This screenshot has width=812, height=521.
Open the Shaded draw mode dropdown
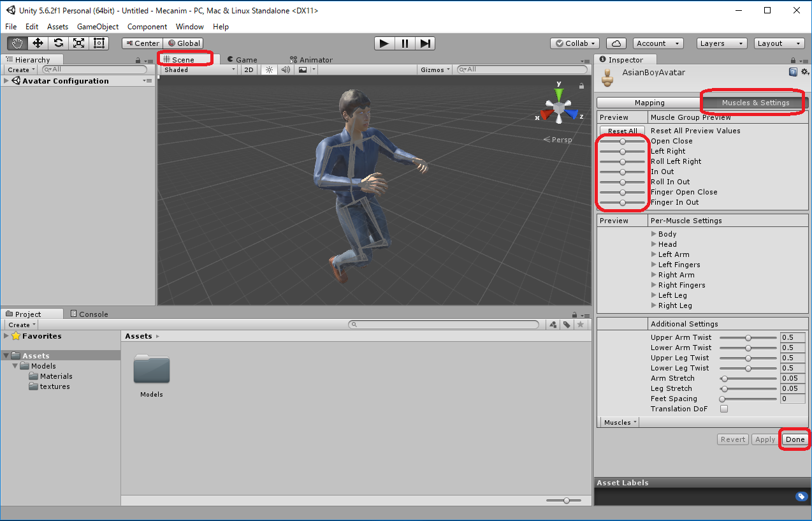(x=199, y=70)
